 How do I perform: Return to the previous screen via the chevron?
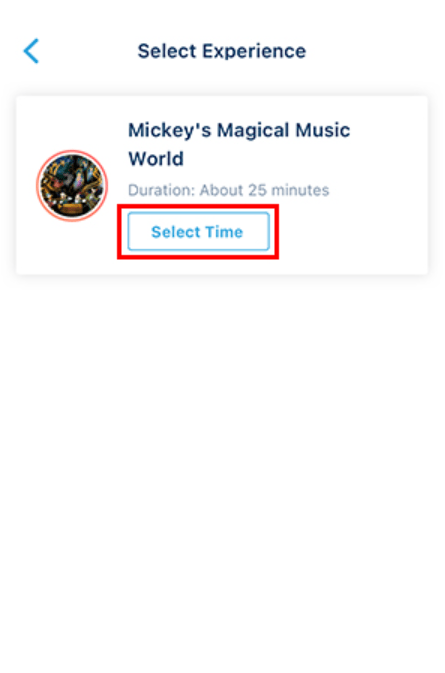click(x=31, y=51)
